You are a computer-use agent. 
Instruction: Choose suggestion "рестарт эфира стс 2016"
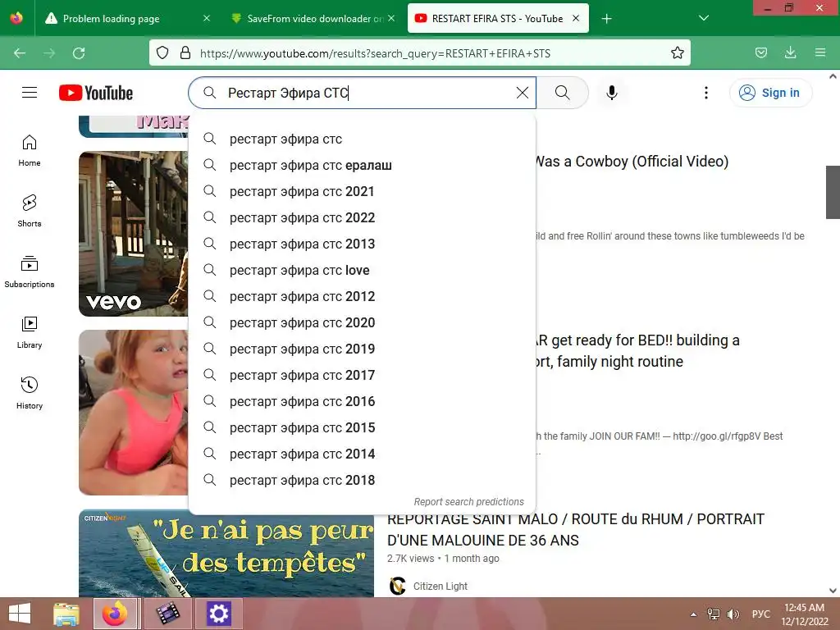click(x=362, y=401)
